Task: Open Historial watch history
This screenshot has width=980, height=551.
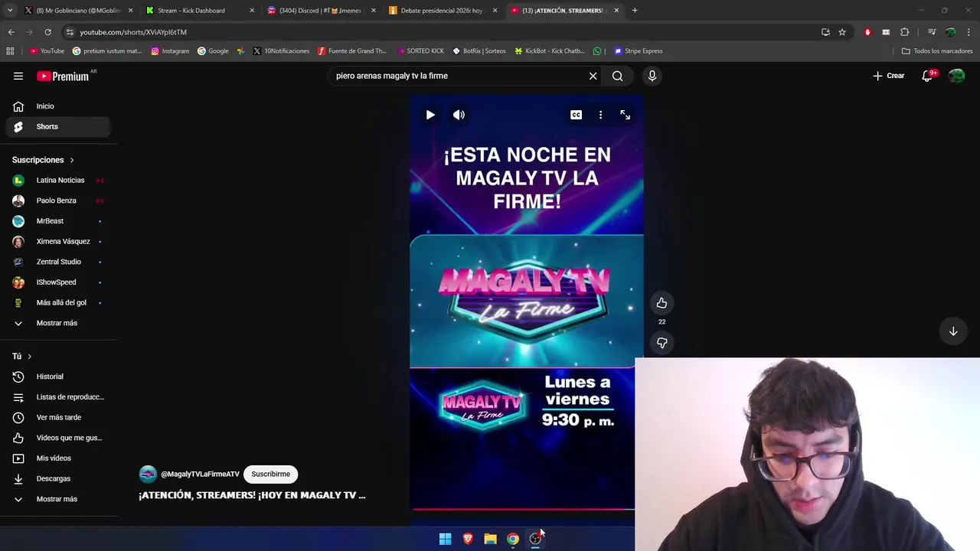Action: coord(57,377)
